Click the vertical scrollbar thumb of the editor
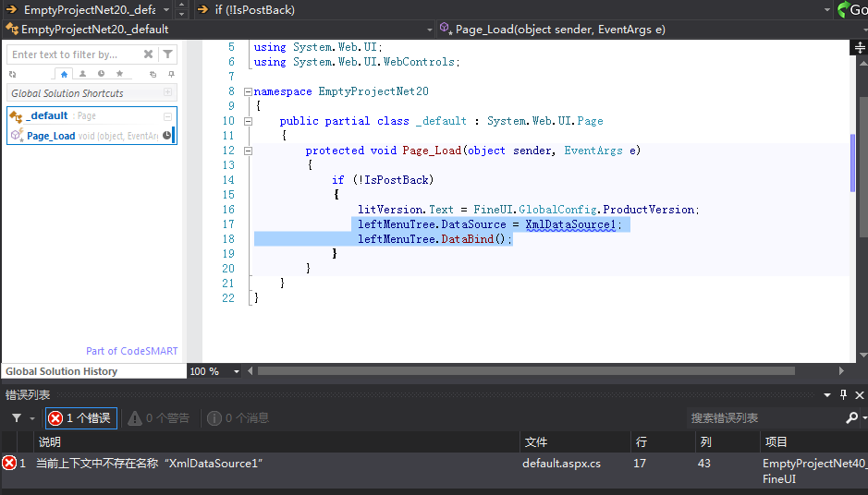Viewport: 868px width, 495px height. coord(863,166)
